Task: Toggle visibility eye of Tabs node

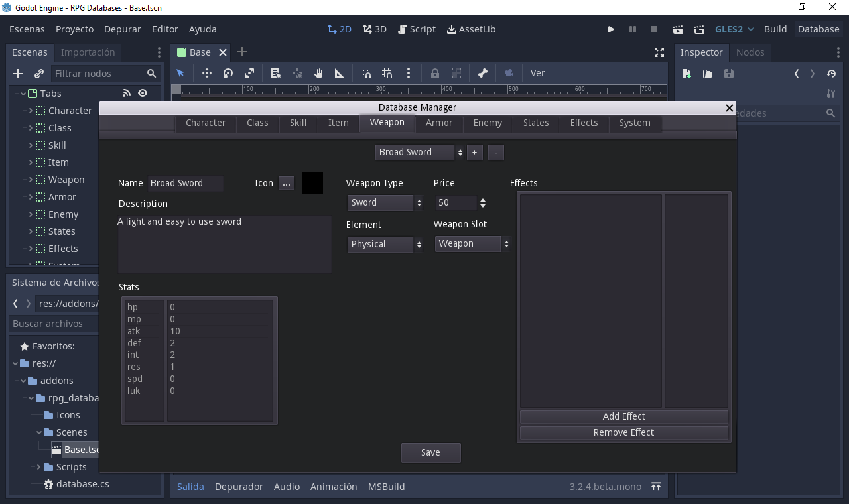Action: tap(143, 94)
